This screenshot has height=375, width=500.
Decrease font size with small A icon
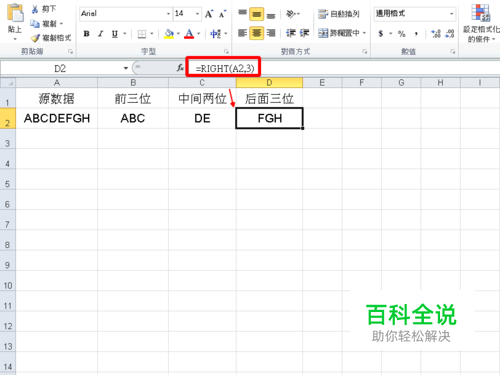tap(222, 14)
